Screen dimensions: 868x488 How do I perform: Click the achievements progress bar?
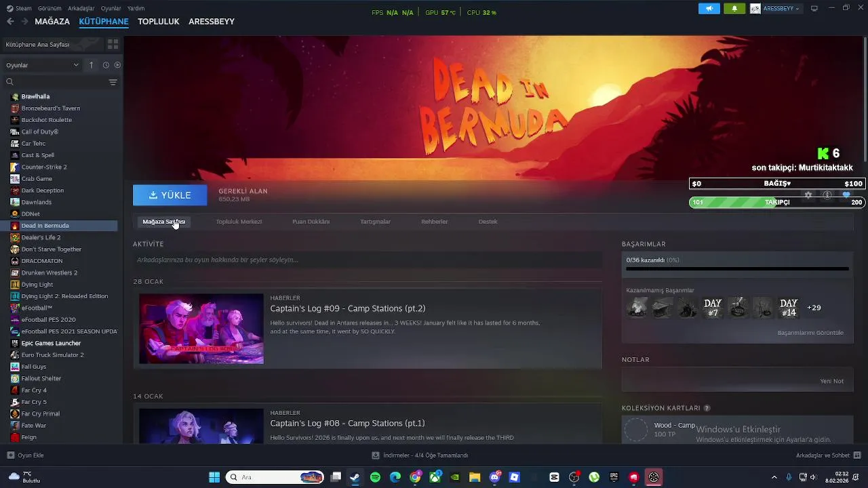click(737, 269)
